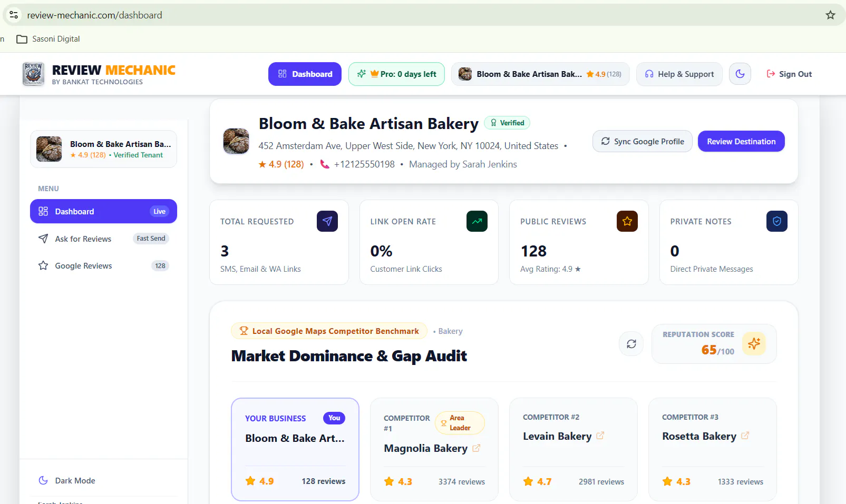This screenshot has height=504, width=846.
Task: Click the paper plane Total Requested icon
Action: click(327, 221)
